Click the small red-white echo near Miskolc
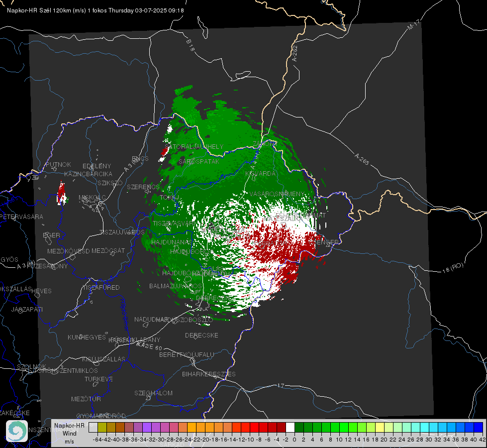The width and height of the screenshot is (487, 448). coord(62,194)
